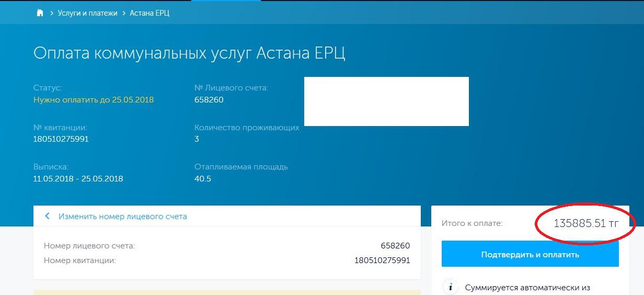This screenshot has height=295, width=644.
Task: Click the Номер лицевого счета: label in the card
Action: pyautogui.click(x=89, y=246)
